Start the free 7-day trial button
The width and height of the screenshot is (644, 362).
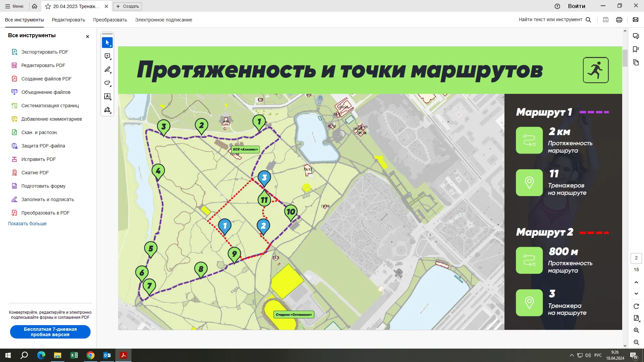50,332
